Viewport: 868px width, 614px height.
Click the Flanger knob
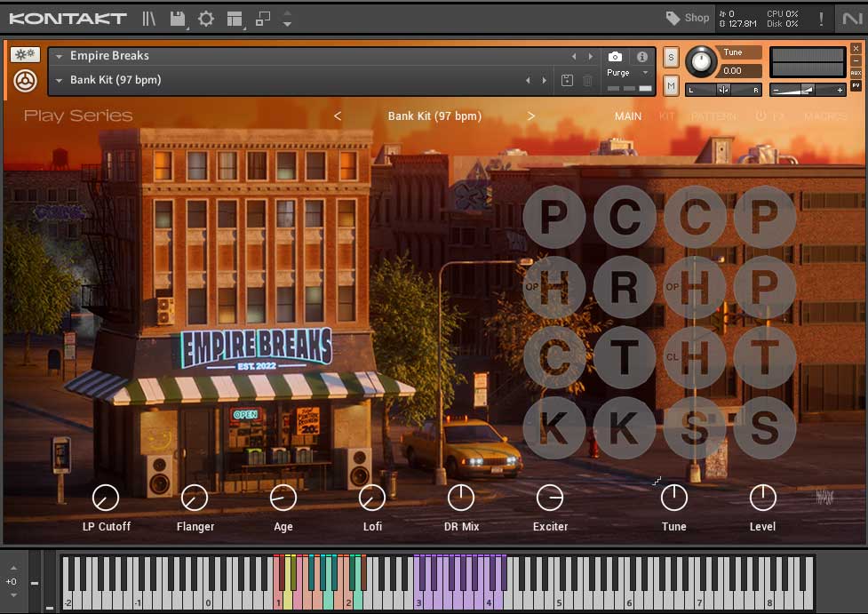click(195, 498)
